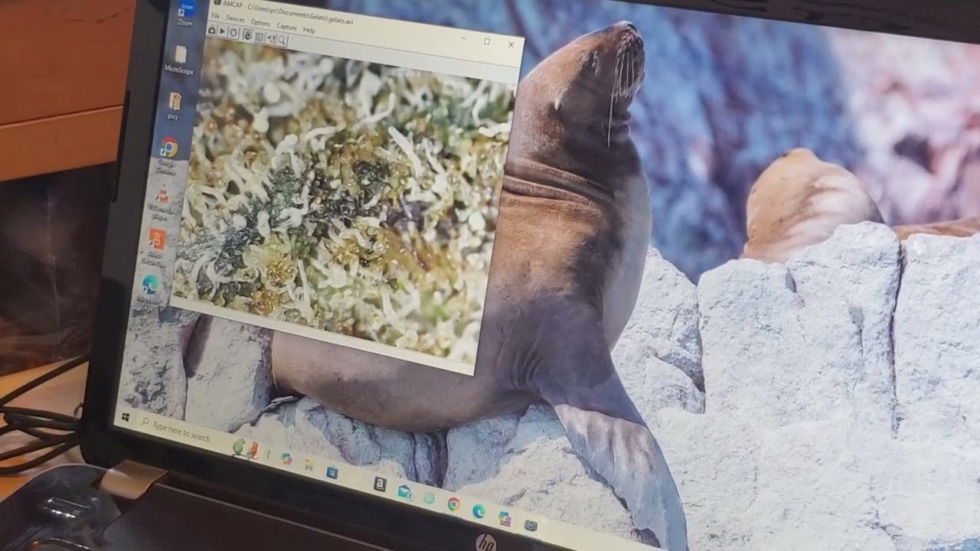
Task: Open the Devices menu in AMCAP
Action: 235,19
